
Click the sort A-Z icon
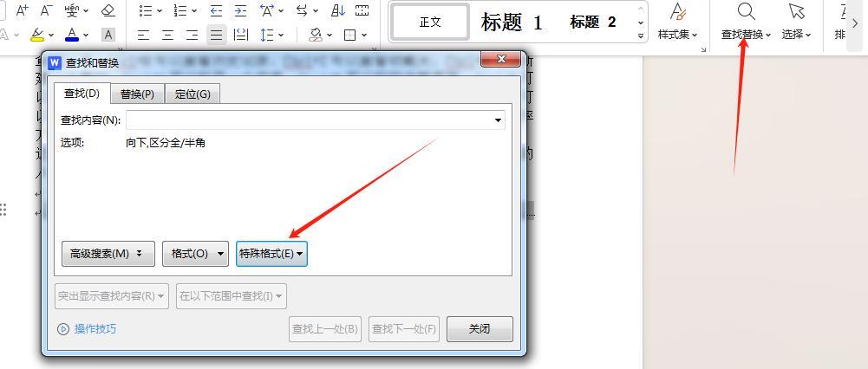337,10
